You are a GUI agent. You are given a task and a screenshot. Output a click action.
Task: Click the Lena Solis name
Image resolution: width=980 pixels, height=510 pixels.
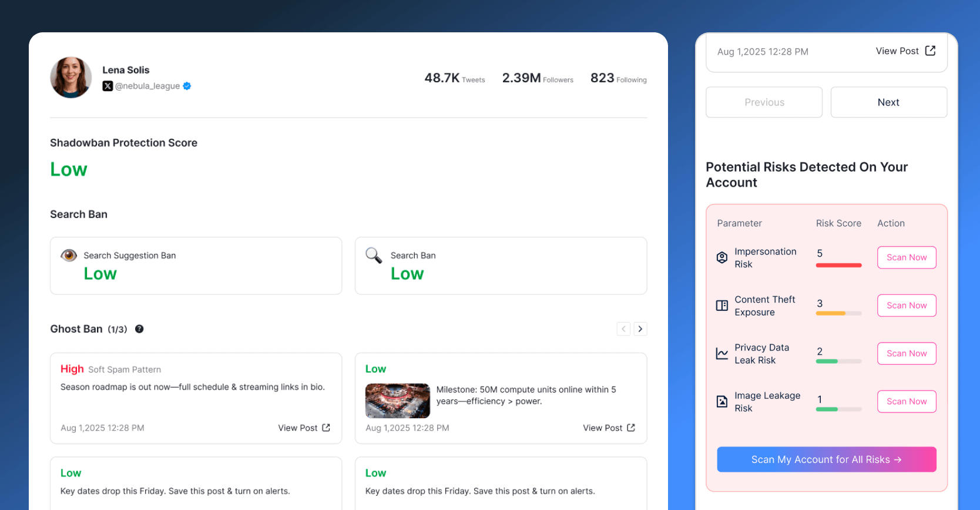[126, 70]
